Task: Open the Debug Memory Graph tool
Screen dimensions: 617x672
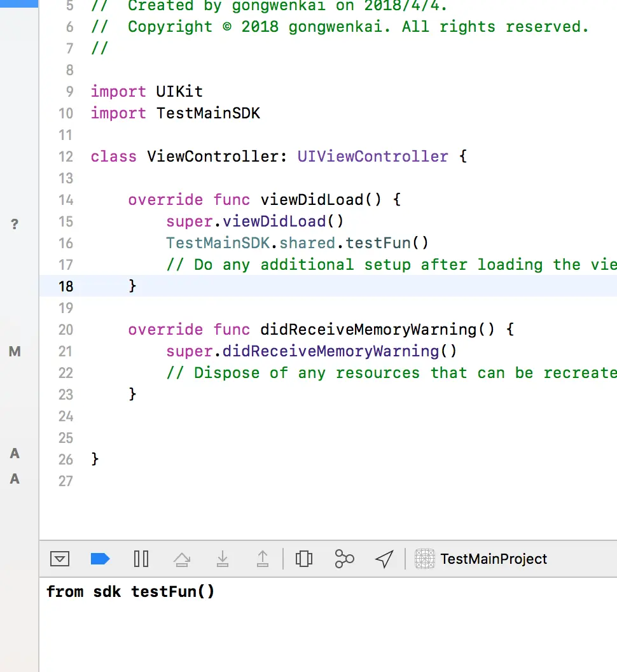Action: point(344,559)
